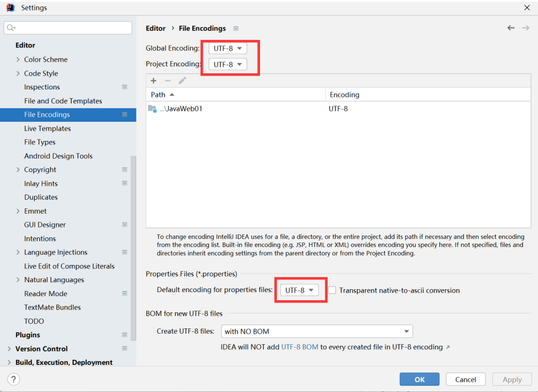The height and width of the screenshot is (392, 538).
Task: Click the OK button
Action: click(x=420, y=379)
